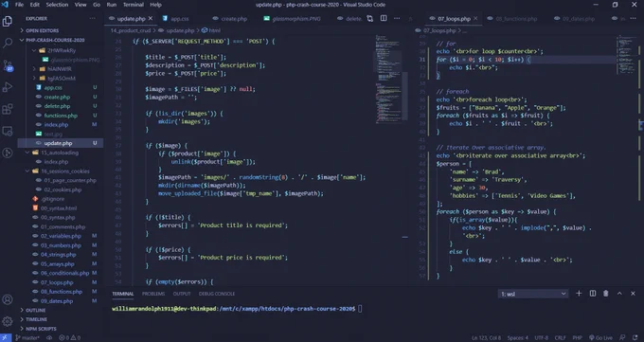Expand the tgFASOmM folder
The image size is (644, 342).
click(x=60, y=78)
